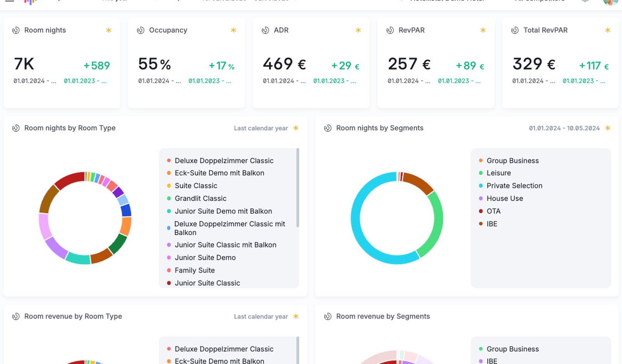The image size is (622, 364).
Task: Toggle Eck-Suite Demo mit Balkon in Room nights legend
Action: click(x=216, y=173)
